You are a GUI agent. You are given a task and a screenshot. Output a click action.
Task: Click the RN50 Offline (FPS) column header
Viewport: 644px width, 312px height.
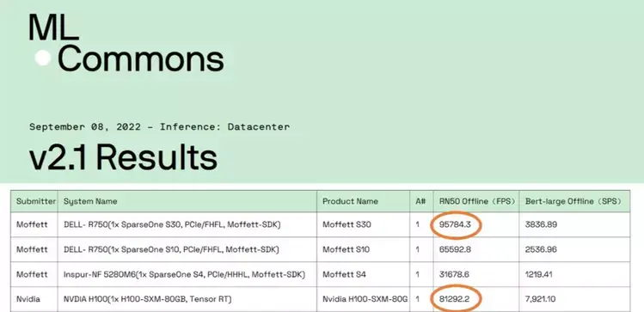pos(477,201)
